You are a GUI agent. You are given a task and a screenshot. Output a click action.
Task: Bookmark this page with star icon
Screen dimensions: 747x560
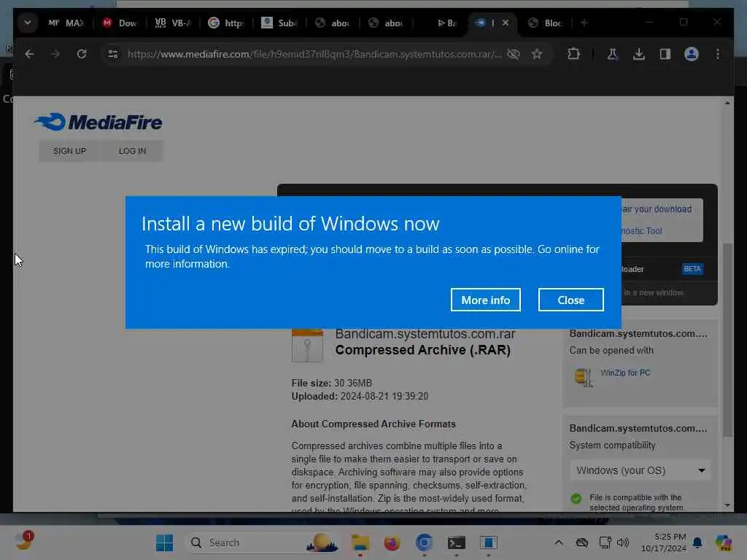(x=537, y=54)
